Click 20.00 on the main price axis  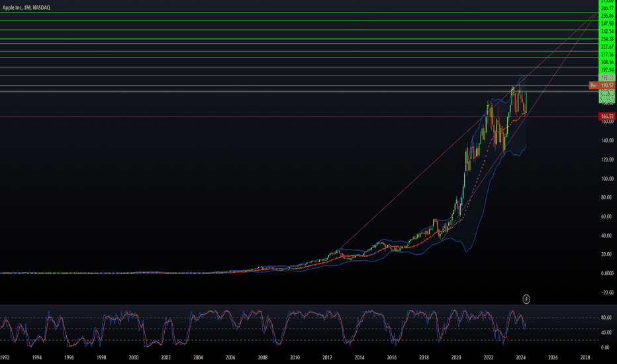(607, 254)
